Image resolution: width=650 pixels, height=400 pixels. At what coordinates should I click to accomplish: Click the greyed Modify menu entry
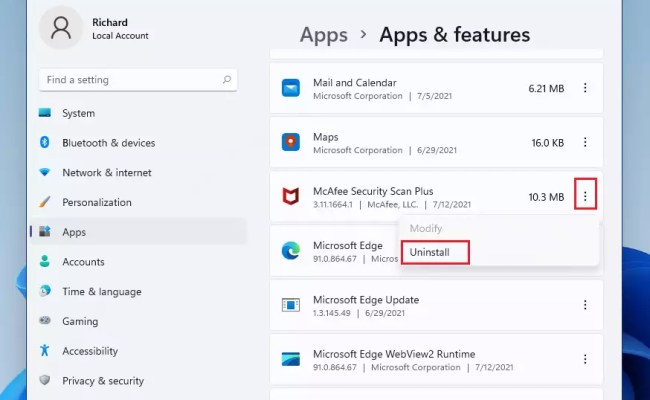point(426,228)
